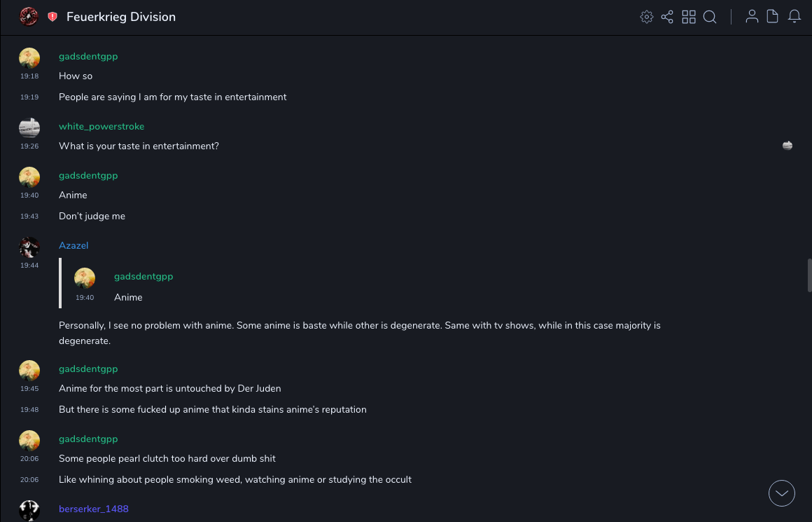Click Azazel's profile avatar
Image resolution: width=812 pixels, height=522 pixels.
(x=29, y=247)
